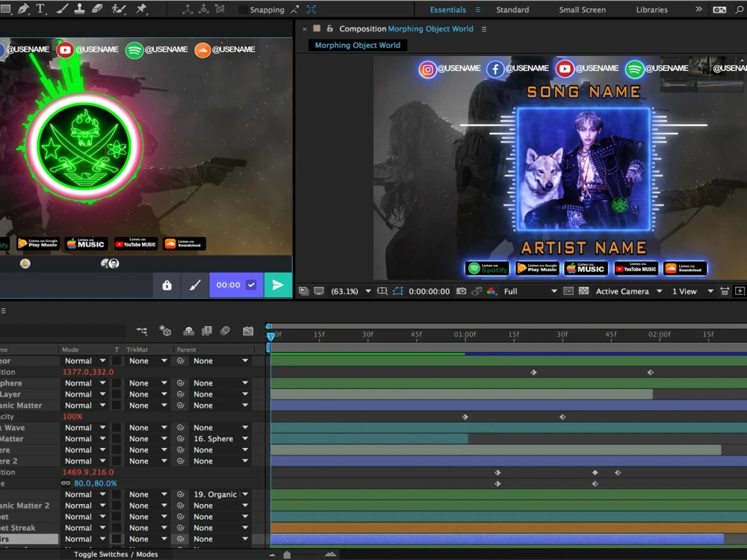Open the magnification ratio dropdown at 63.1%

(350, 291)
